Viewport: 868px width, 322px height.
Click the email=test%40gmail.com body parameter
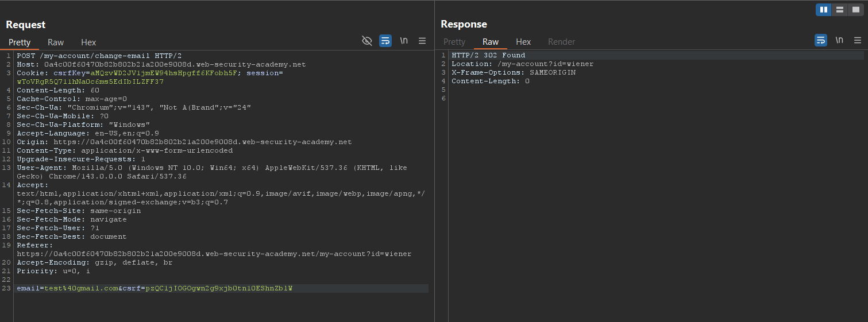[x=67, y=288]
